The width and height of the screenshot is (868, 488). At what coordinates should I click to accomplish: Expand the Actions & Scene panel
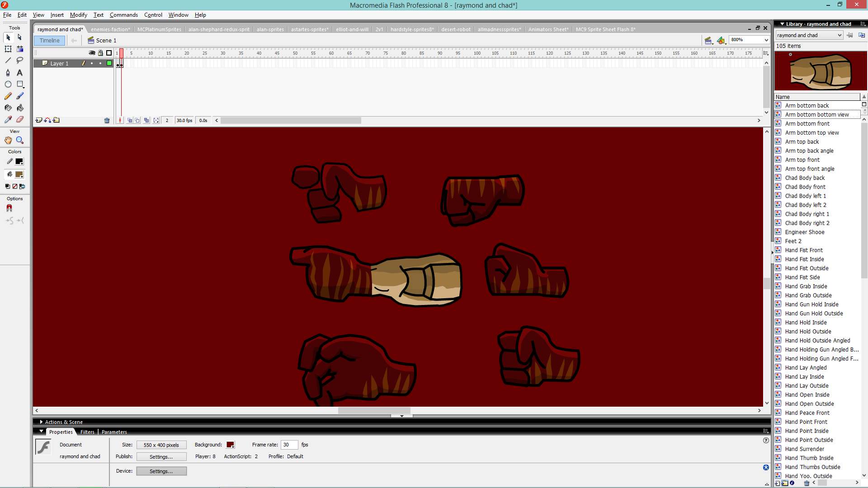pos(41,422)
